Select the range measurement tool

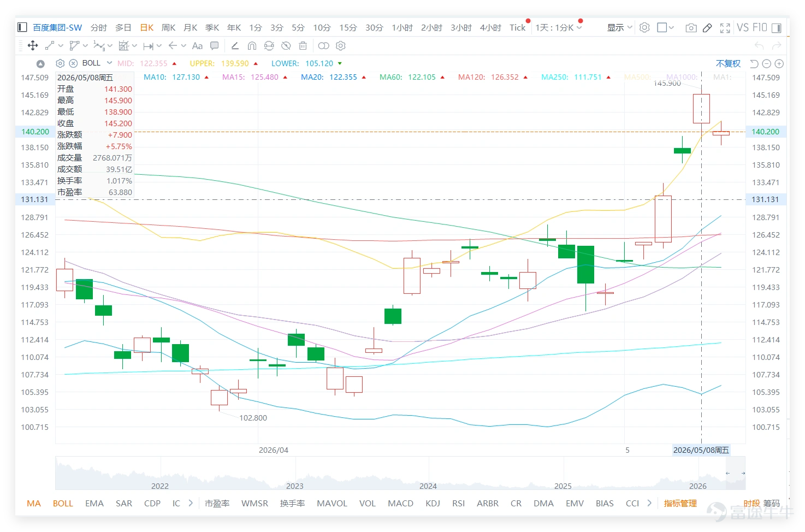tap(149, 46)
